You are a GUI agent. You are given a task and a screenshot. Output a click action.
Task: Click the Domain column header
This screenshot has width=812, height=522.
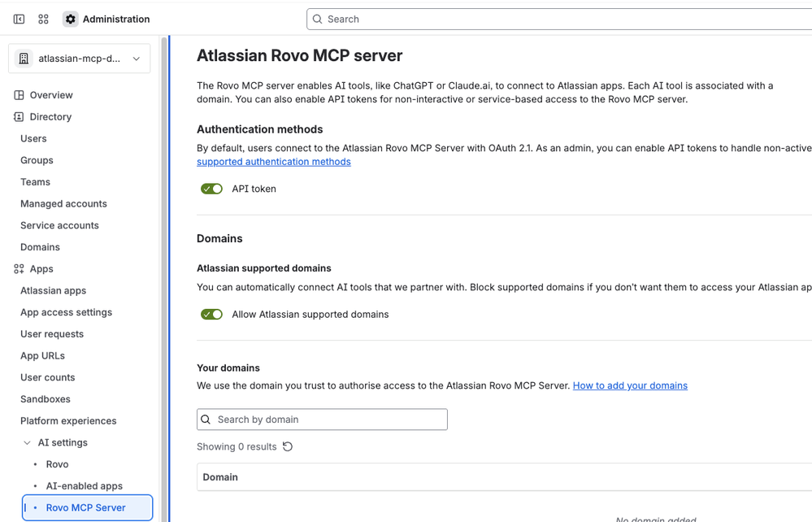pos(219,477)
